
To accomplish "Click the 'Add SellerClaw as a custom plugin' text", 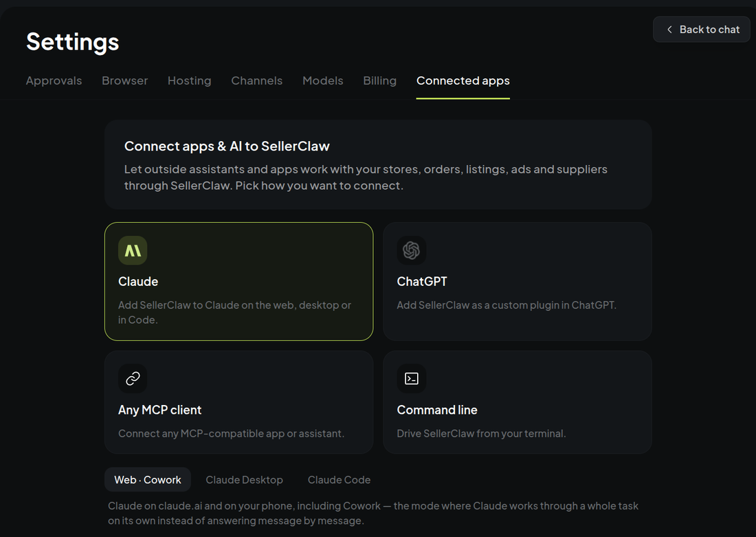I will [507, 305].
